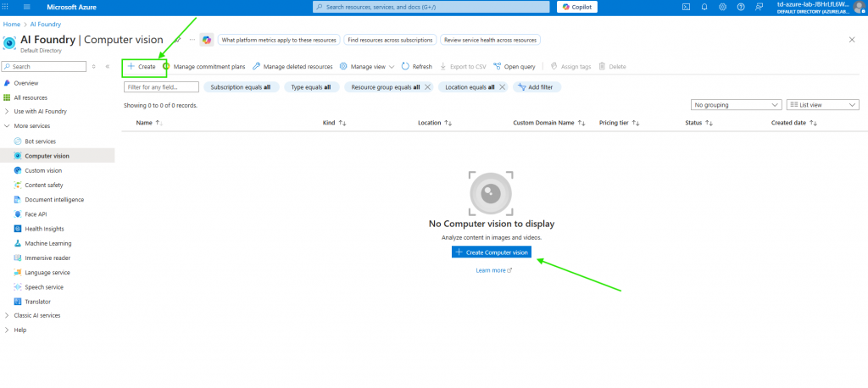Open Face API in sidebar
The width and height of the screenshot is (868, 388).
coord(36,214)
